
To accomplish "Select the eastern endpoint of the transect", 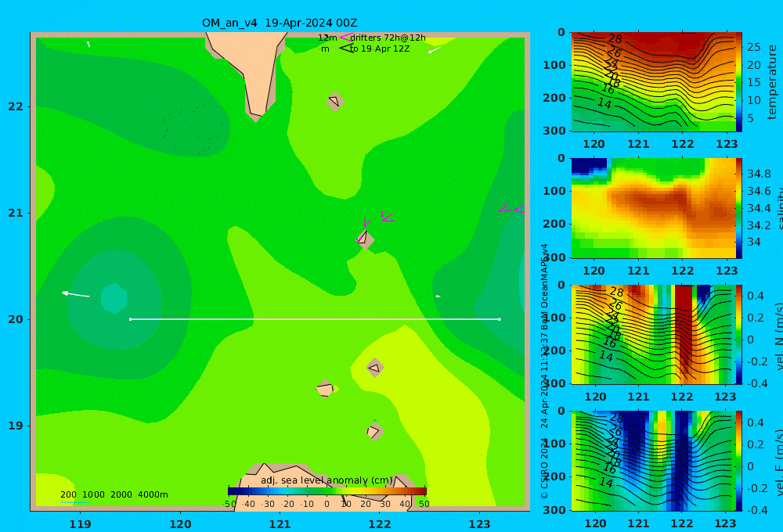I will coord(500,319).
